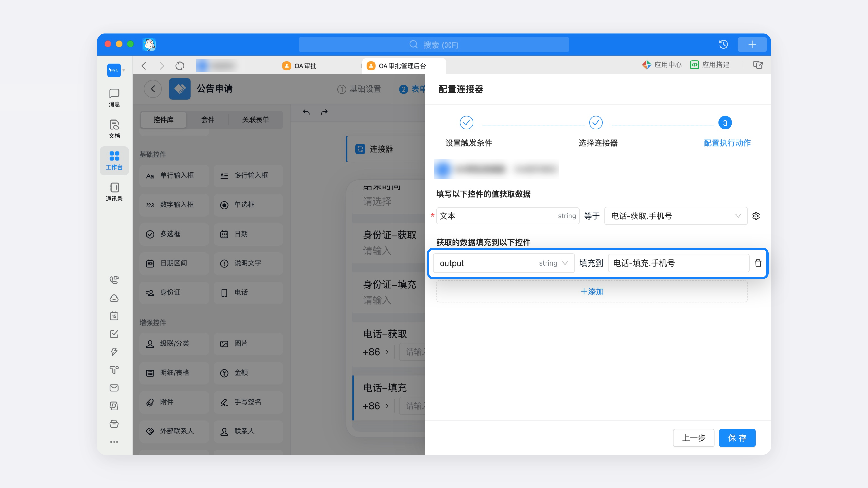
Task: Click the mail icon in left sidebar
Action: [114, 388]
